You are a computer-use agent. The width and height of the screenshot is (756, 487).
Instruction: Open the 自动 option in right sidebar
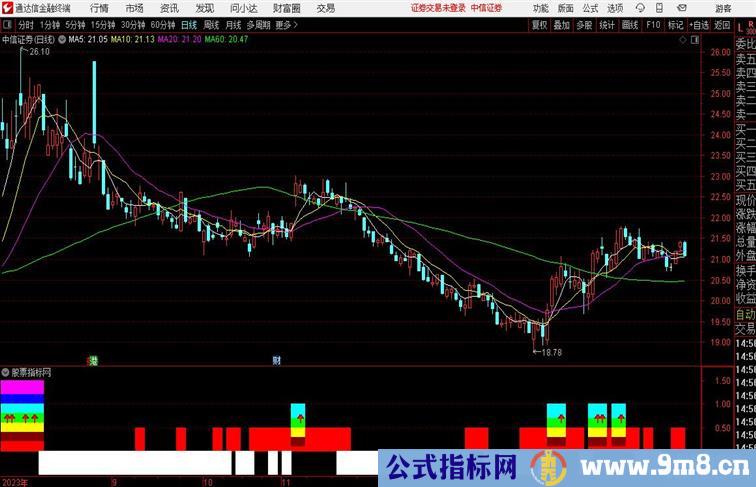pos(744,313)
